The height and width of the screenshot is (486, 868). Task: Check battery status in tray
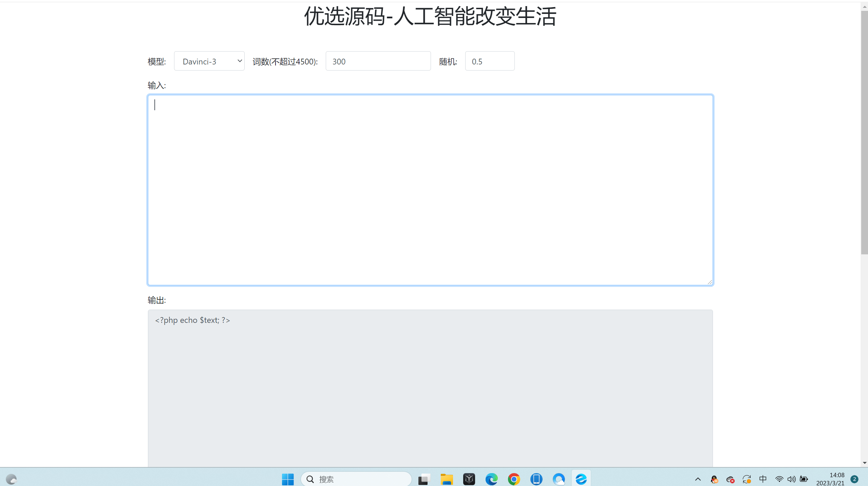point(804,479)
